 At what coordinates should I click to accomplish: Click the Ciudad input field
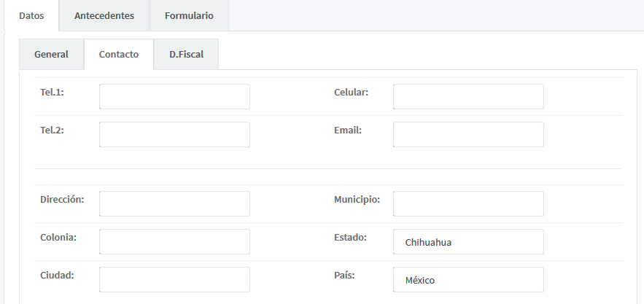coord(174,279)
